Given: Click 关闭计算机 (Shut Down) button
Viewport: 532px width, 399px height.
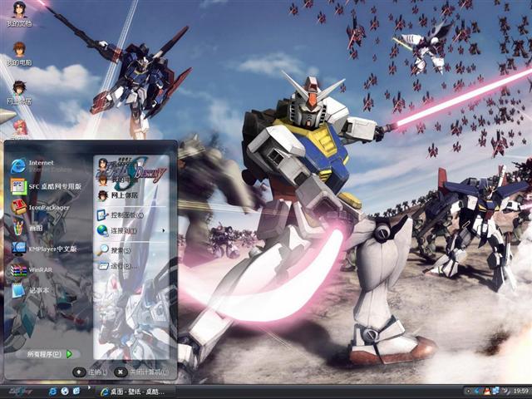Looking at the screenshot, I should click(142, 372).
